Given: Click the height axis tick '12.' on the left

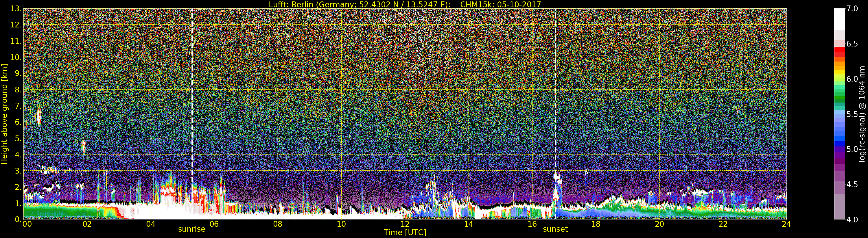Looking at the screenshot, I should click(16, 25).
